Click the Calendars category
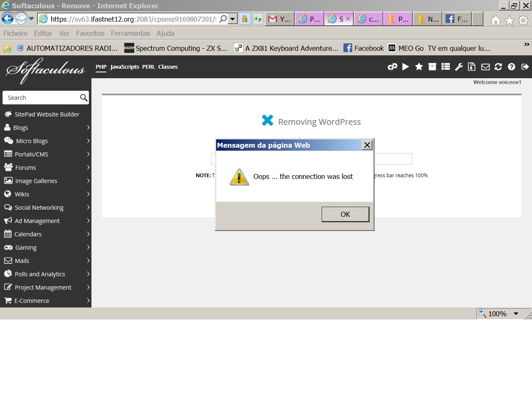532x394 pixels. [x=46, y=234]
